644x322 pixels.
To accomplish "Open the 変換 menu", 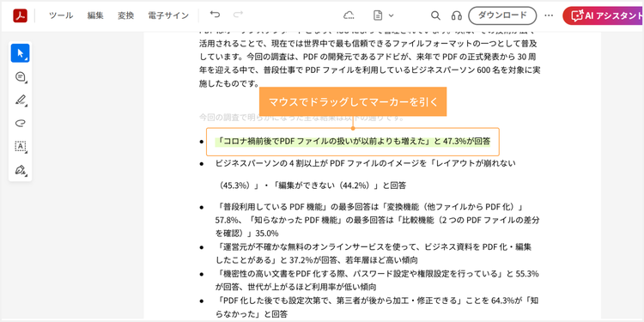I will click(x=125, y=15).
